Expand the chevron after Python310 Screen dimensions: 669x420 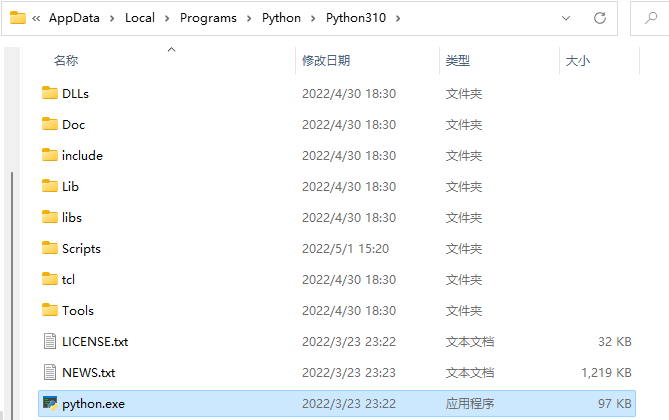click(398, 18)
